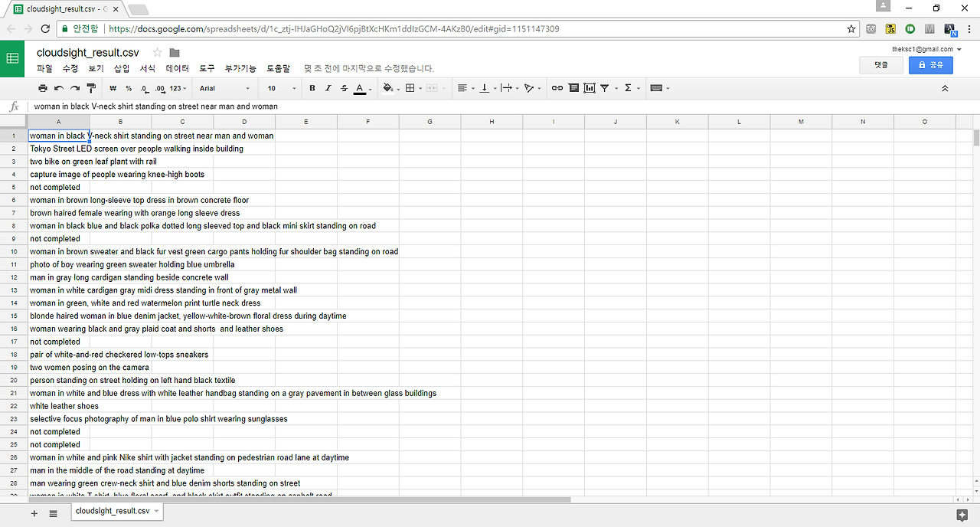Insert a link using the link icon
The image size is (980, 527).
pyautogui.click(x=557, y=89)
